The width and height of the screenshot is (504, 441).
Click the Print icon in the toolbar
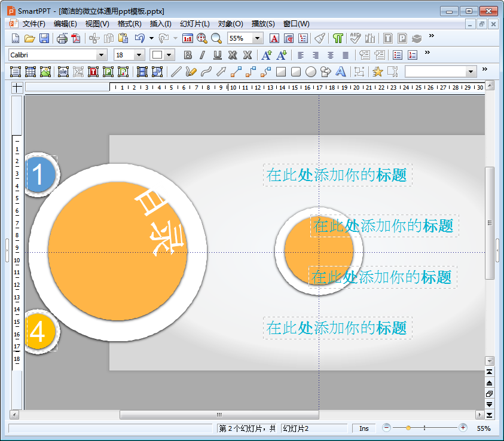[x=62, y=38]
